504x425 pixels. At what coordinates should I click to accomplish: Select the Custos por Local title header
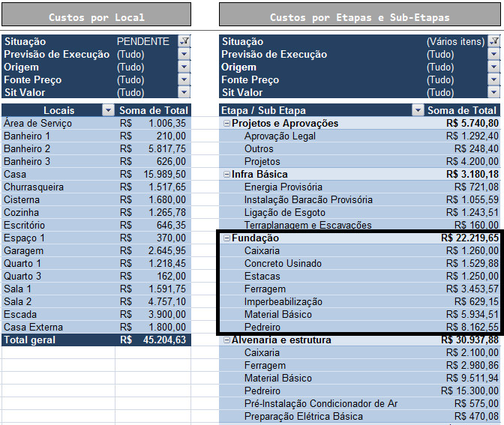point(97,14)
